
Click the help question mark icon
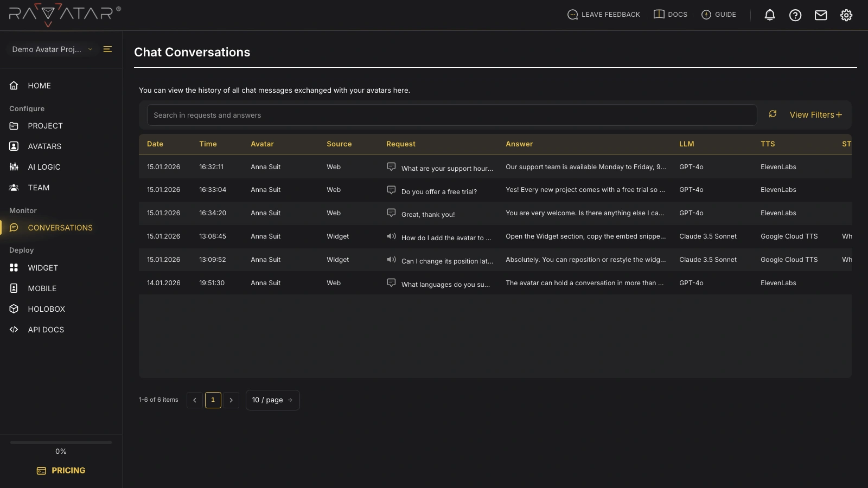[x=795, y=15]
